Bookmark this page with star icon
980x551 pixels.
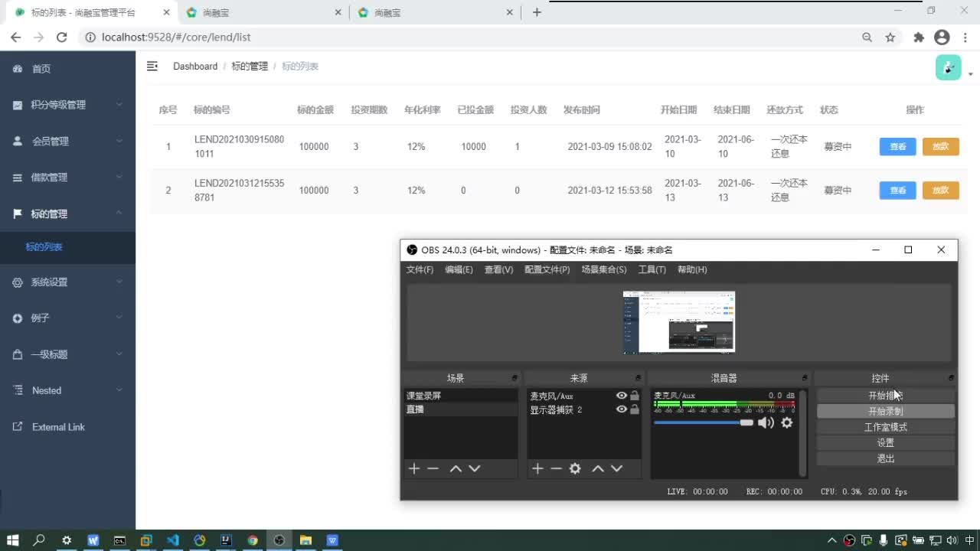tap(890, 37)
